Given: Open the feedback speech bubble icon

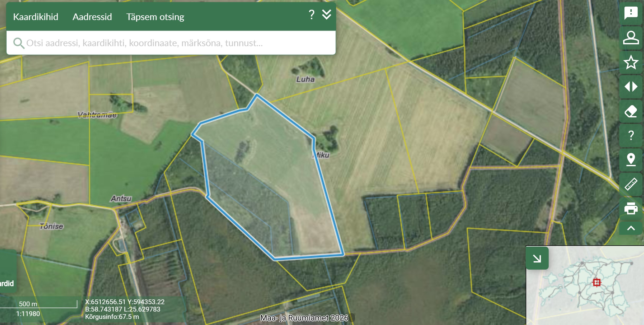Looking at the screenshot, I should pyautogui.click(x=631, y=13).
